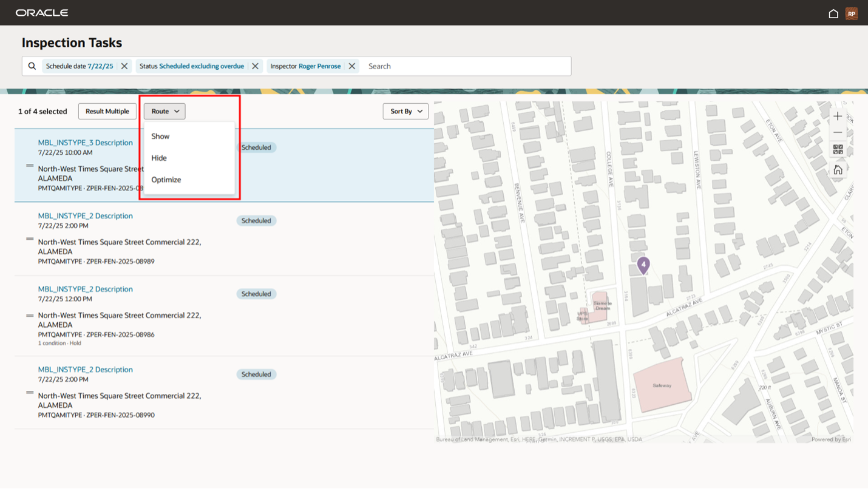The image size is (868, 491).
Task: Open the Sort By dropdown
Action: [405, 111]
